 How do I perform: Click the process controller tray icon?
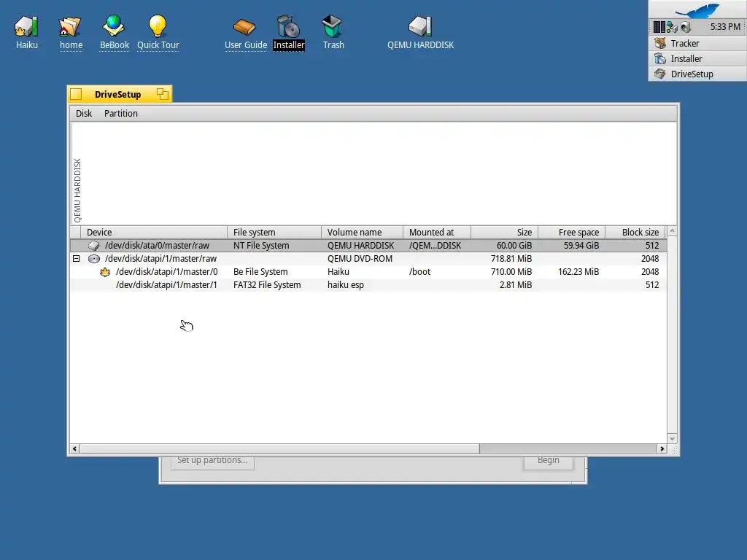[659, 27]
